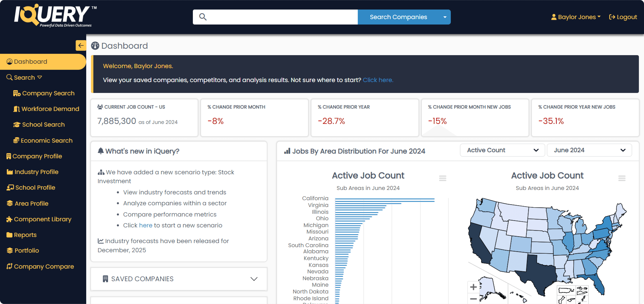The width and height of the screenshot is (644, 304).
Task: Click the Virginia label on bar chart
Action: [318, 205]
